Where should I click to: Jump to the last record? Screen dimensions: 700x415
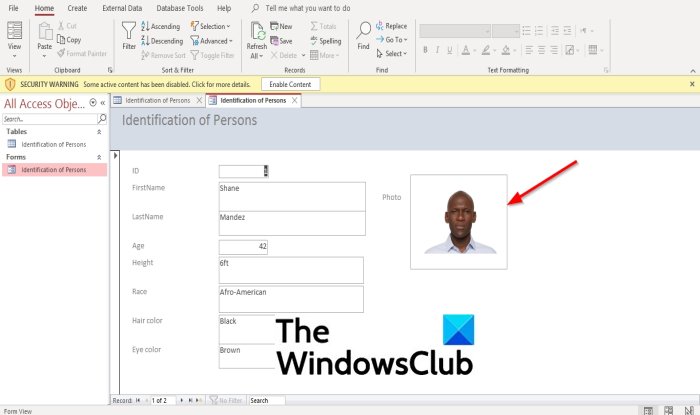[x=190, y=400]
